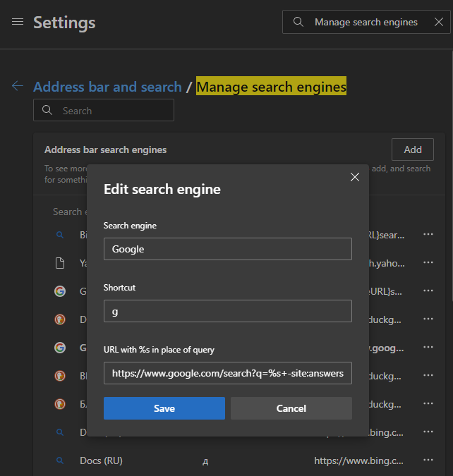Click the first Google logo icon
This screenshot has width=453, height=476.
(x=60, y=291)
